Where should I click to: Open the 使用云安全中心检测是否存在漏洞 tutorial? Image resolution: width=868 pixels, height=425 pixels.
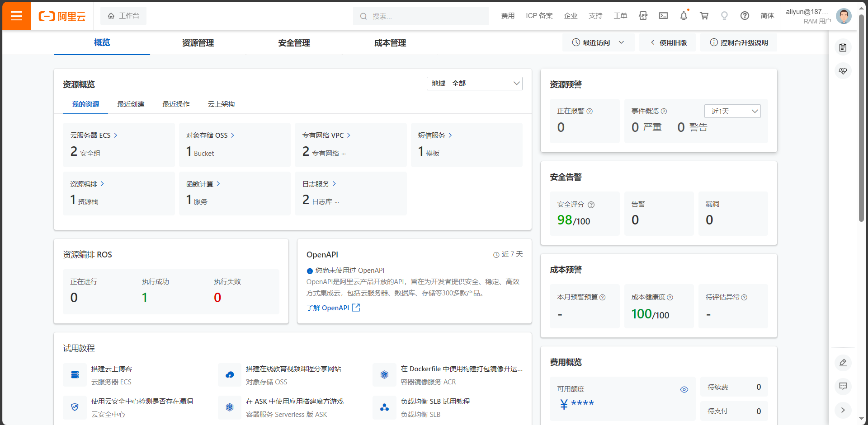click(x=142, y=401)
